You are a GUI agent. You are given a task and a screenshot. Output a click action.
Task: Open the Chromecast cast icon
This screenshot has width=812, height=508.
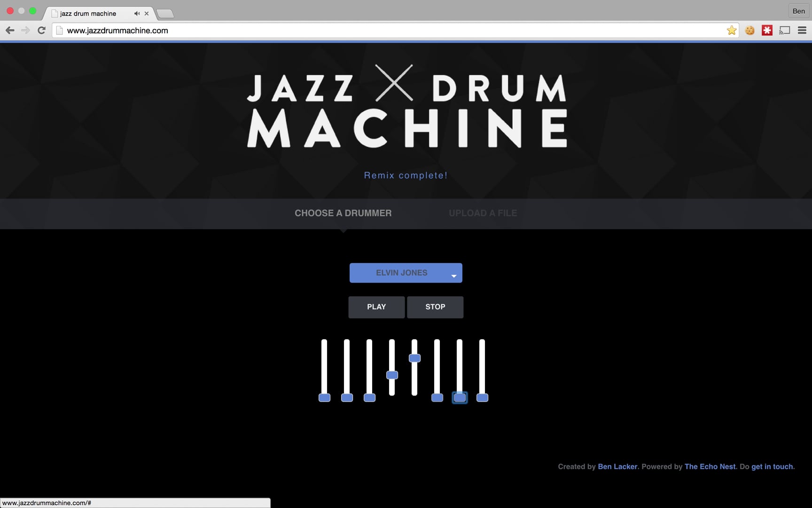784,30
